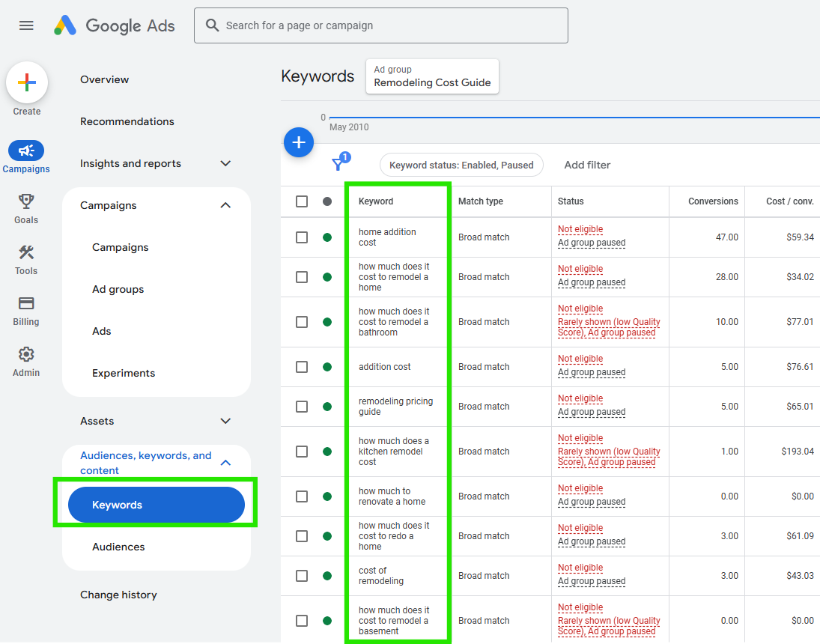This screenshot has height=644, width=820.
Task: Open the Change history page
Action: [118, 594]
